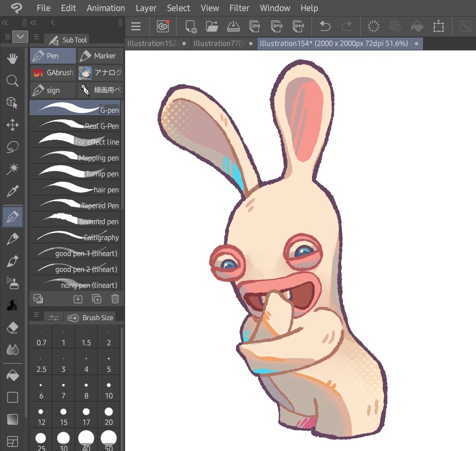Export as JPG icon
476x451 pixels.
tap(255, 27)
